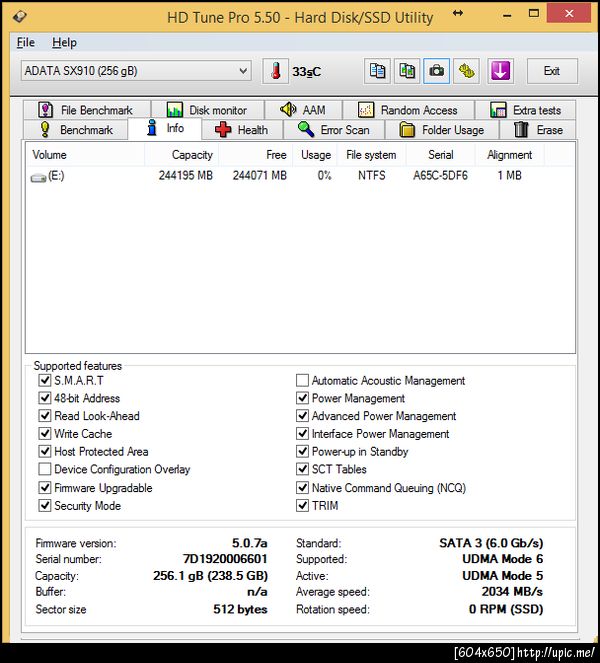The width and height of the screenshot is (600, 663).
Task: Open the Help menu
Action: pyautogui.click(x=64, y=43)
